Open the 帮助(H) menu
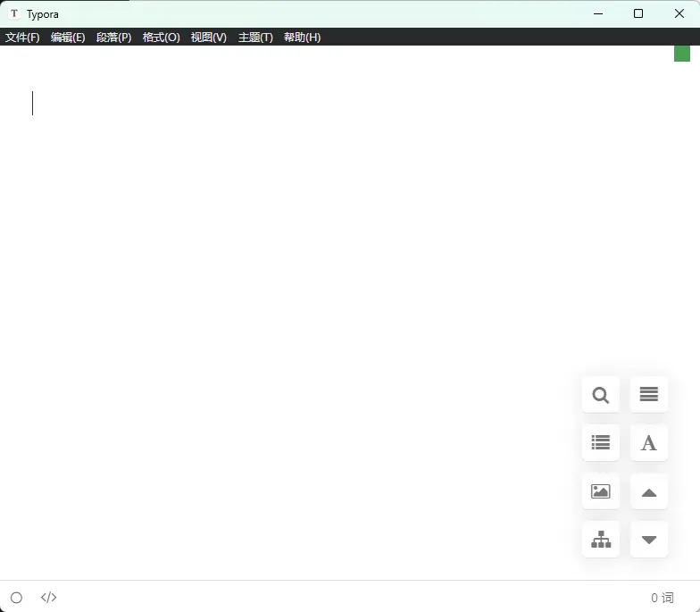Viewport: 700px width, 612px height. [x=302, y=38]
